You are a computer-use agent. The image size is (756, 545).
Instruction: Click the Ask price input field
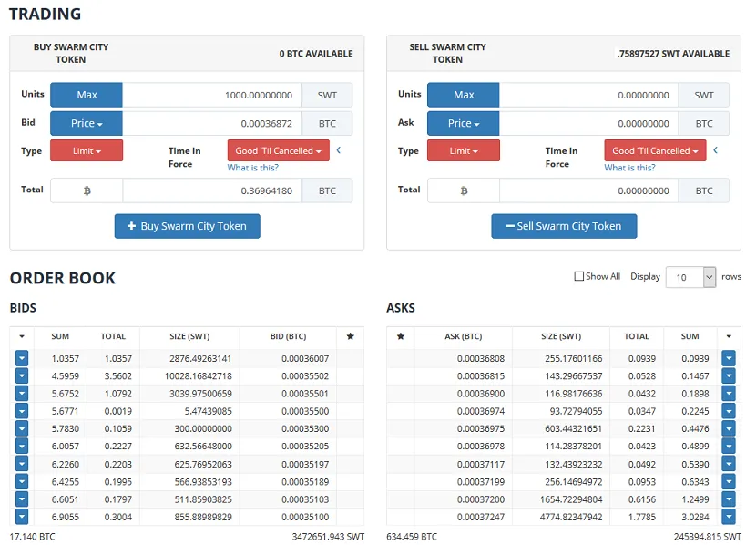click(x=589, y=123)
